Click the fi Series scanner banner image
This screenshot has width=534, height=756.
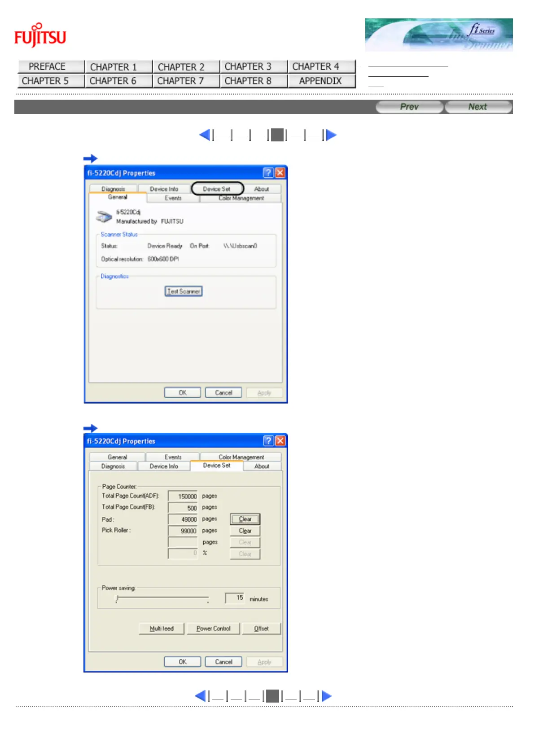tap(438, 35)
